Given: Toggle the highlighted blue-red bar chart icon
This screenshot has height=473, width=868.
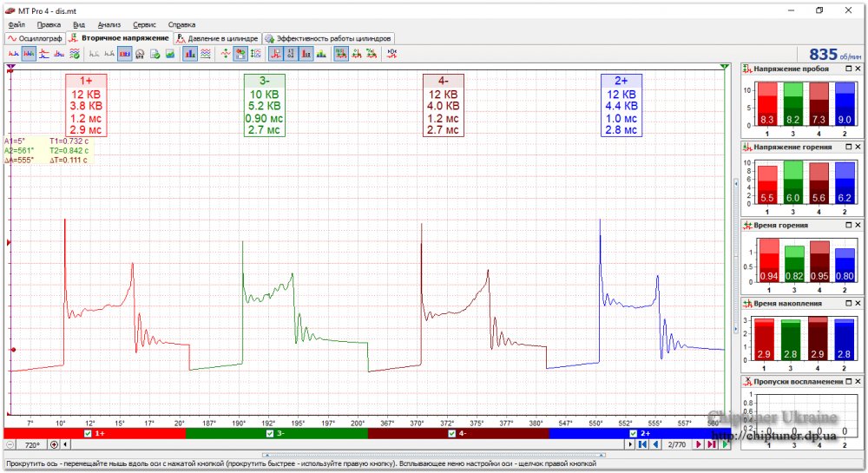Looking at the screenshot, I should pyautogui.click(x=190, y=54).
